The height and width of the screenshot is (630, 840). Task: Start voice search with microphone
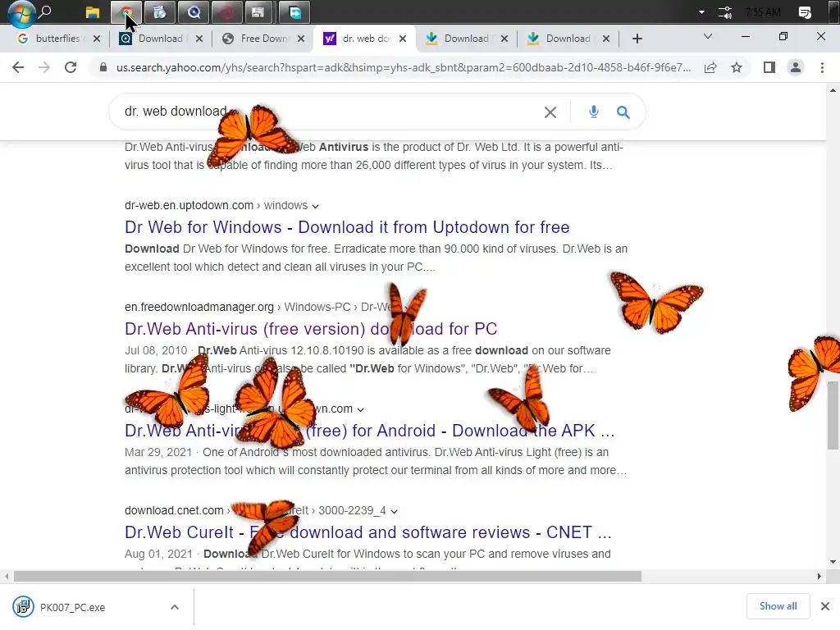tap(594, 112)
